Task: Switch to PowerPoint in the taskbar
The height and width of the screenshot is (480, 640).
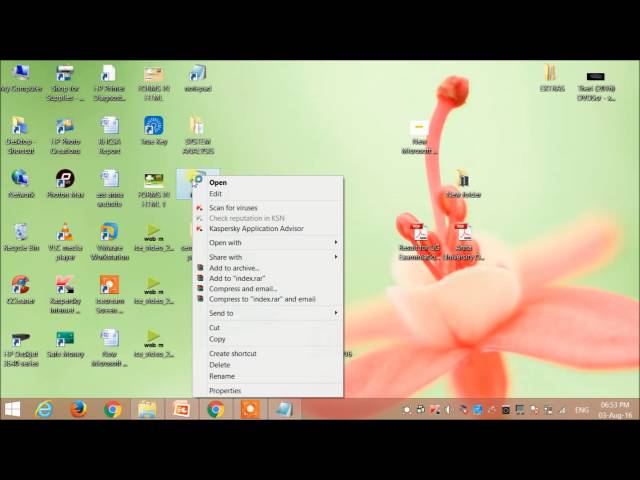Action: click(181, 409)
